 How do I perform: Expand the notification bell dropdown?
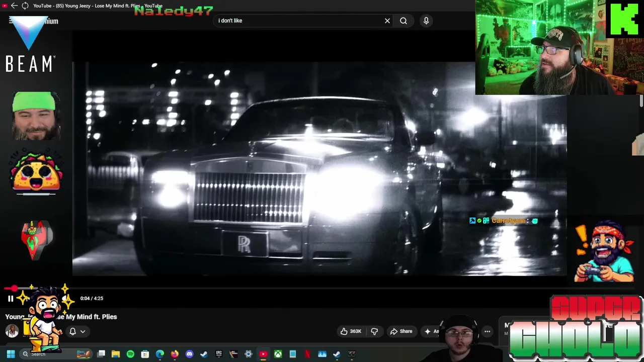[x=77, y=331]
